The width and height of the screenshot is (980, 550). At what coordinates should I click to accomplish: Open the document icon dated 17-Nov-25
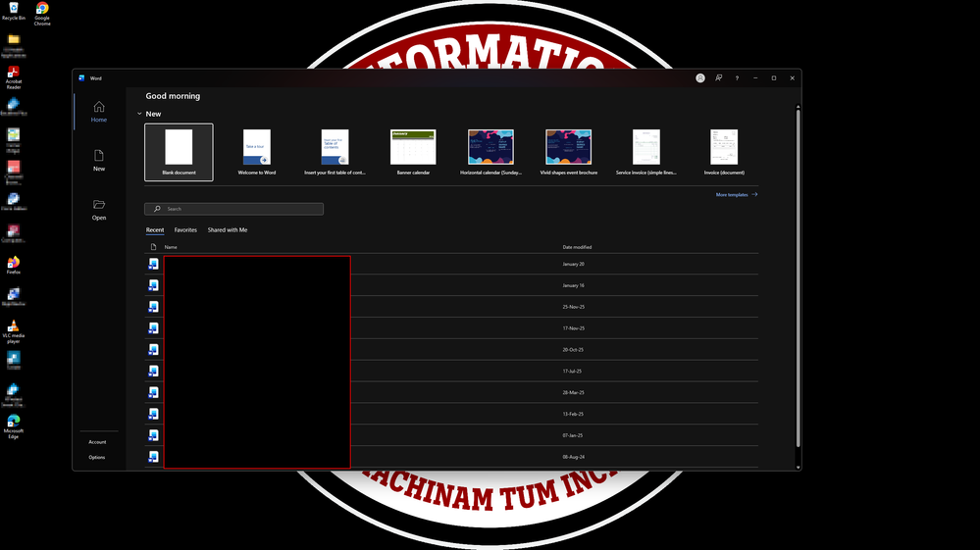point(153,328)
